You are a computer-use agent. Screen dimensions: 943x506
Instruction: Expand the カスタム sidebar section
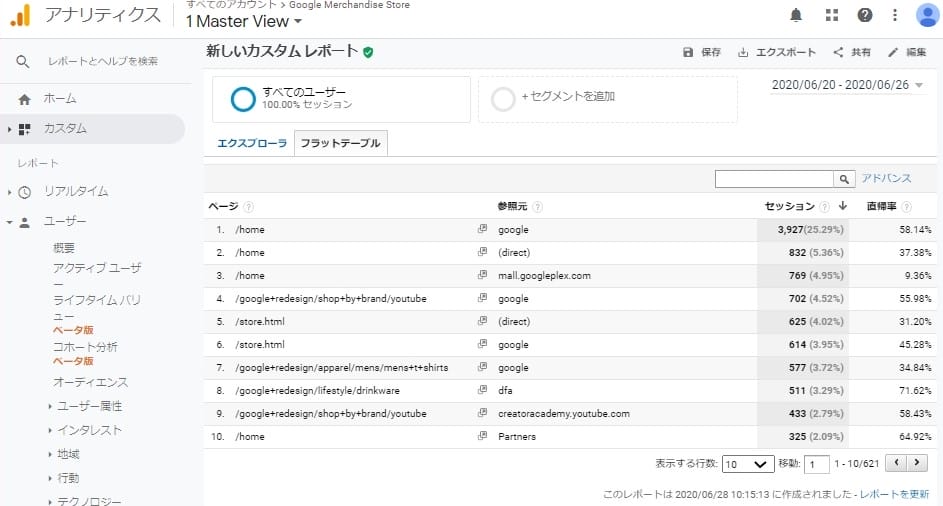coord(9,129)
